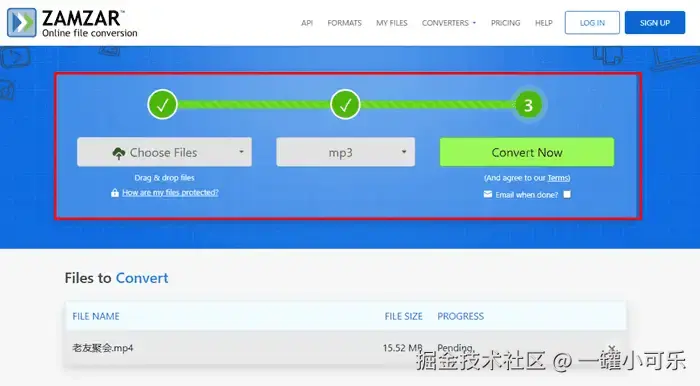Click the Convert Now button
The width and height of the screenshot is (700, 386).
(527, 152)
